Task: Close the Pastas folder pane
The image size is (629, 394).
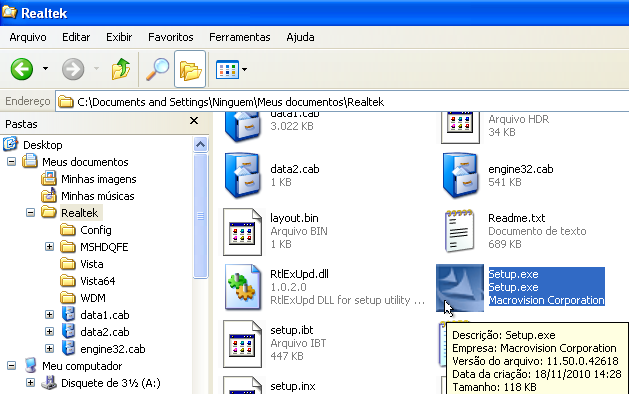Action: click(194, 121)
